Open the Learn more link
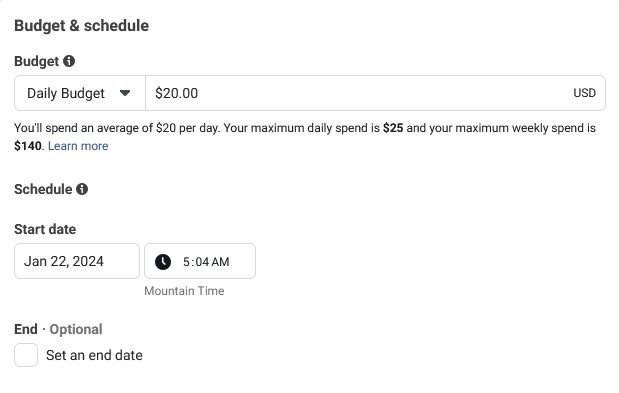 coord(78,146)
